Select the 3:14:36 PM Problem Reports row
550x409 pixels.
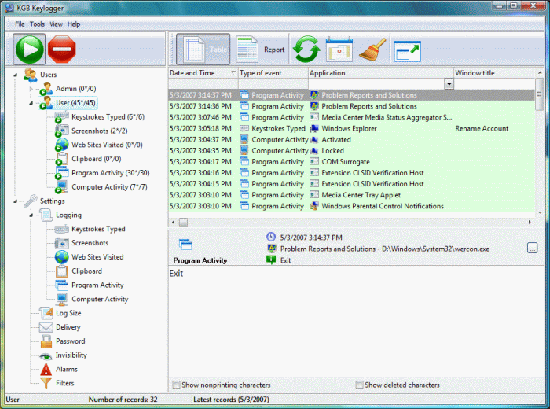pos(351,106)
